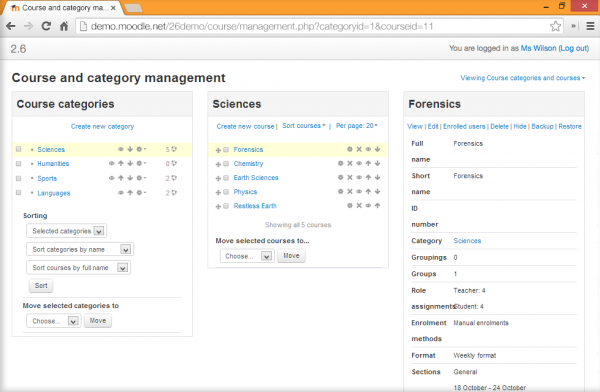Open gear actions menu for Sciences category
This screenshot has height=392, width=600.
click(x=141, y=149)
